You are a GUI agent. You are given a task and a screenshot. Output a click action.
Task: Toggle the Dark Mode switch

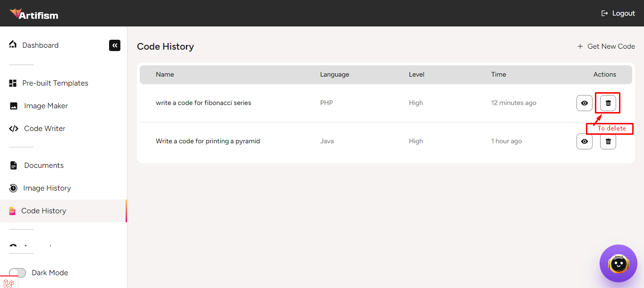coord(17,273)
